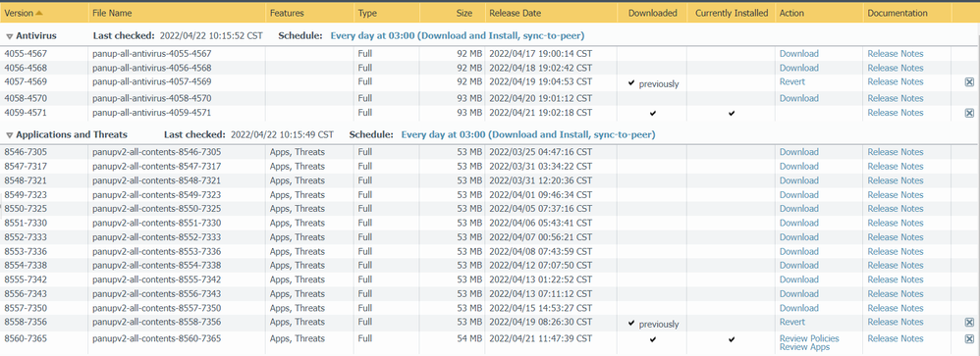Click the Version column sort arrow
Screen dimensions: 980x356
[x=39, y=13]
